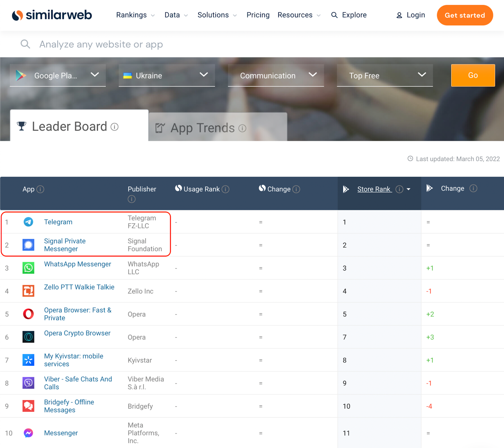Image resolution: width=504 pixels, height=448 pixels.
Task: Open the Pricing page
Action: [x=258, y=15]
